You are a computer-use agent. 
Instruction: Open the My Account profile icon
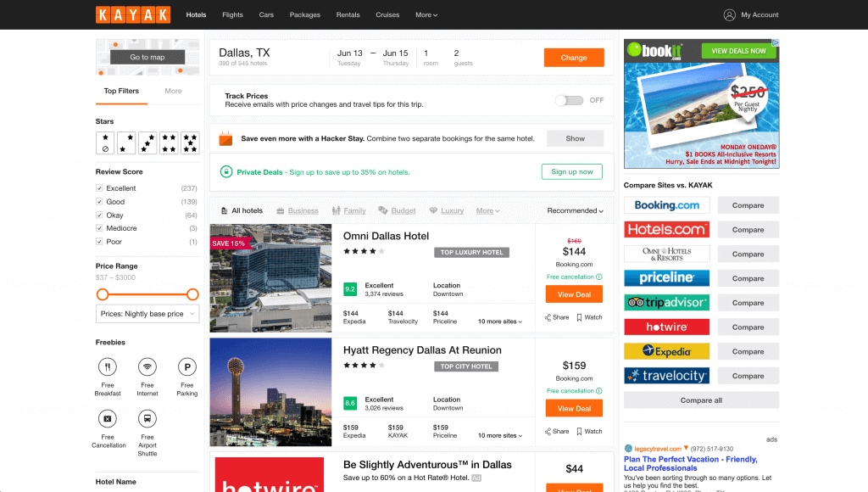tap(730, 15)
